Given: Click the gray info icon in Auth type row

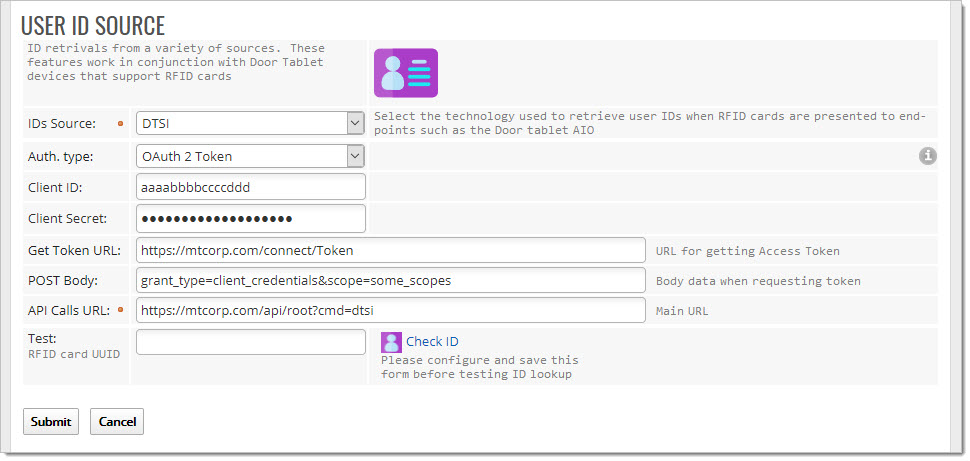Looking at the screenshot, I should 927,156.
